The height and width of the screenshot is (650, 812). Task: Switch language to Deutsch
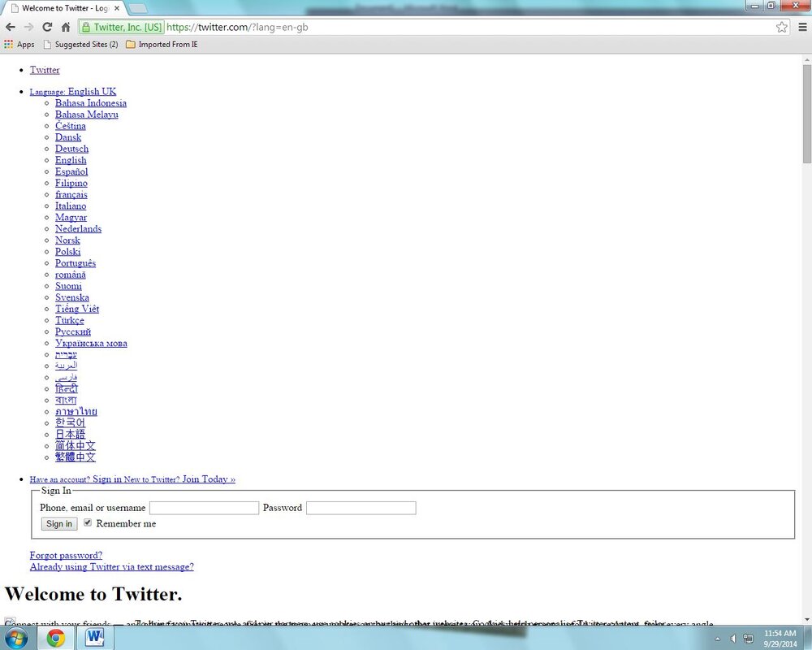tap(71, 149)
